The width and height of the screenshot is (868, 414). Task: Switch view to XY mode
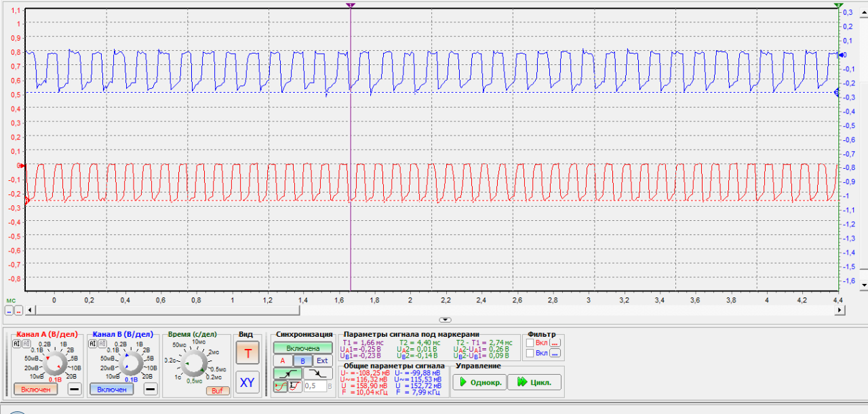tap(248, 383)
